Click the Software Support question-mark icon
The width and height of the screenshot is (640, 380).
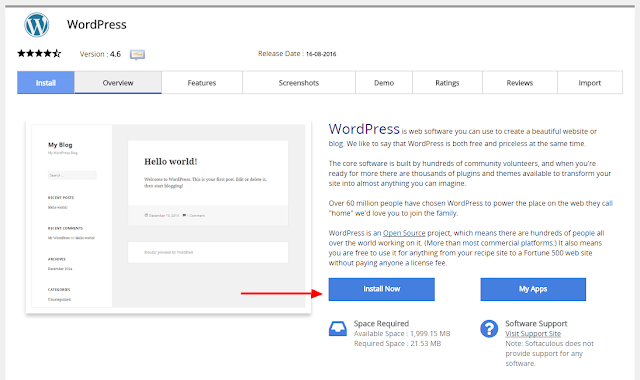coord(489,329)
